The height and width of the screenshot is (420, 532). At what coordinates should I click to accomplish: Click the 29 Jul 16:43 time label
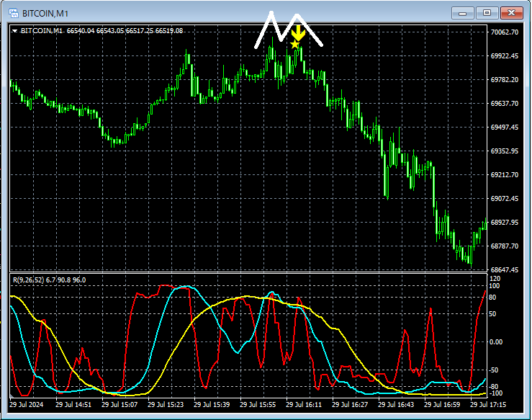[396, 405]
